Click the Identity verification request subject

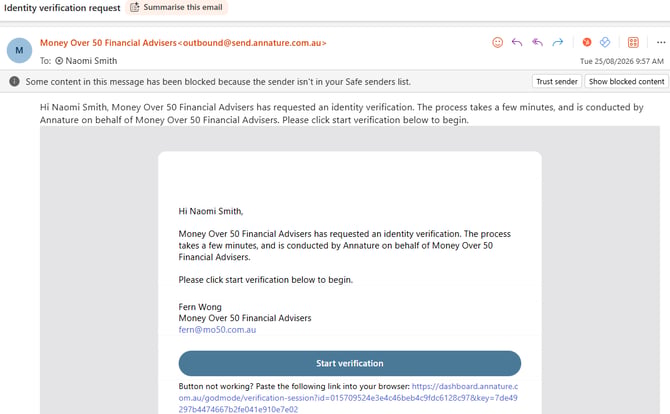[x=62, y=8]
